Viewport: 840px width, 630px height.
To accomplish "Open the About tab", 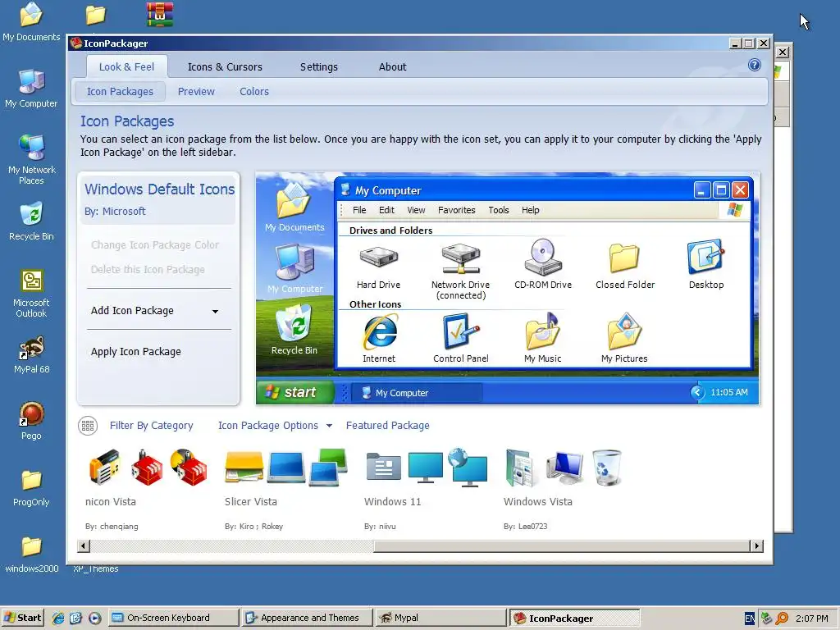I will click(392, 67).
